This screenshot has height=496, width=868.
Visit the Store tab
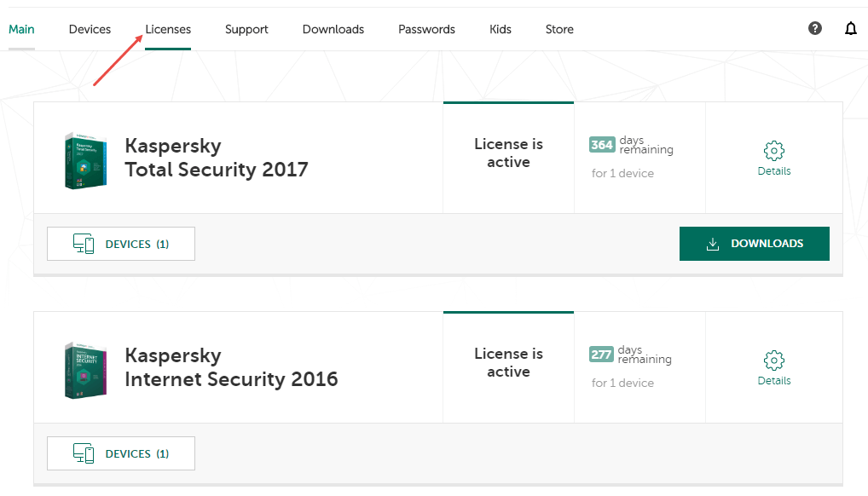[559, 29]
